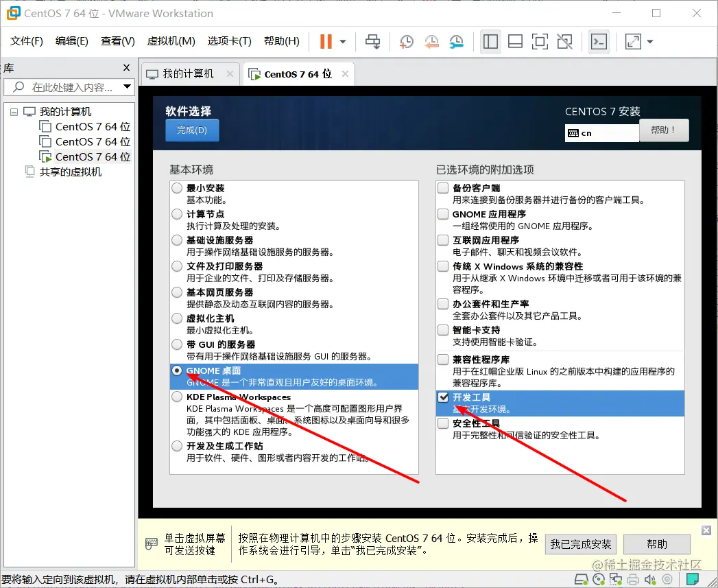The image size is (718, 588).
Task: Check 互联网应用程序 add-on
Action: click(x=443, y=240)
